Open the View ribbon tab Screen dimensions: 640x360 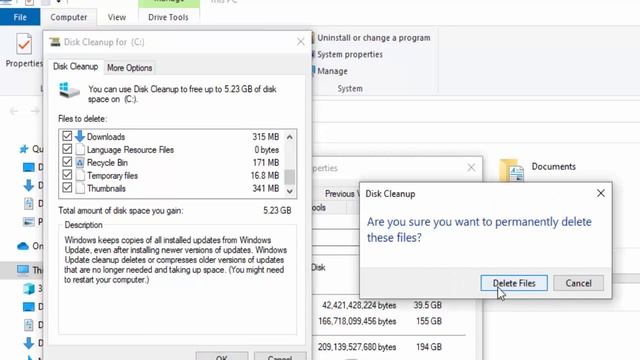pyautogui.click(x=117, y=17)
